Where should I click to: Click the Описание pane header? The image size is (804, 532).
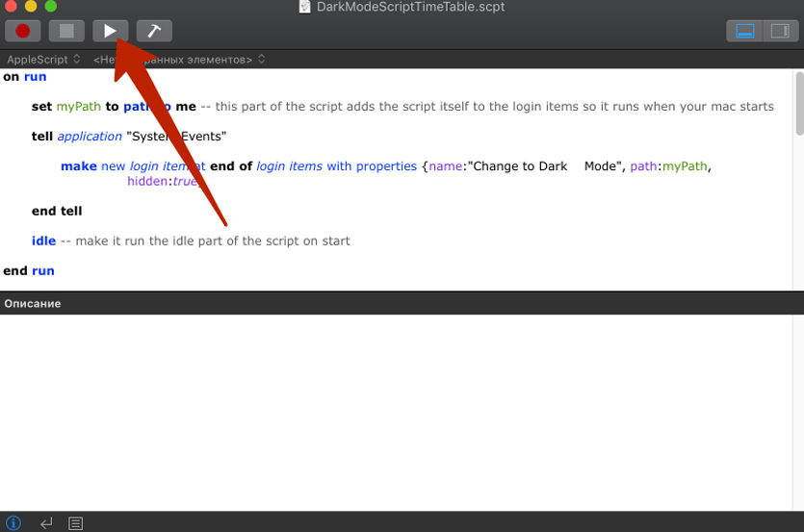[402, 303]
